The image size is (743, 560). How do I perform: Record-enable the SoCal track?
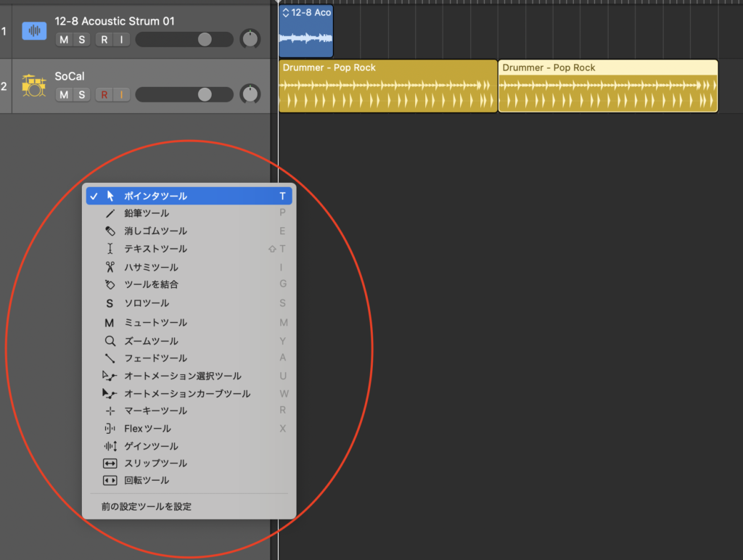coord(104,94)
